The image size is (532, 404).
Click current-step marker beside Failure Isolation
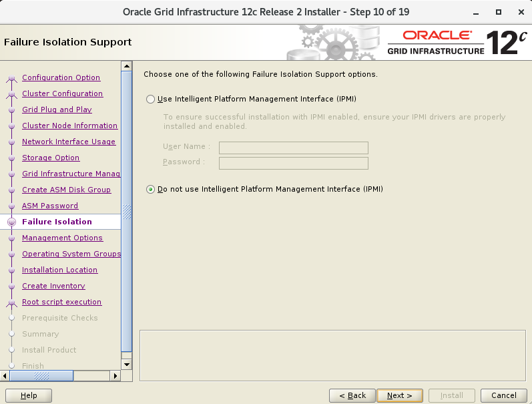click(11, 222)
